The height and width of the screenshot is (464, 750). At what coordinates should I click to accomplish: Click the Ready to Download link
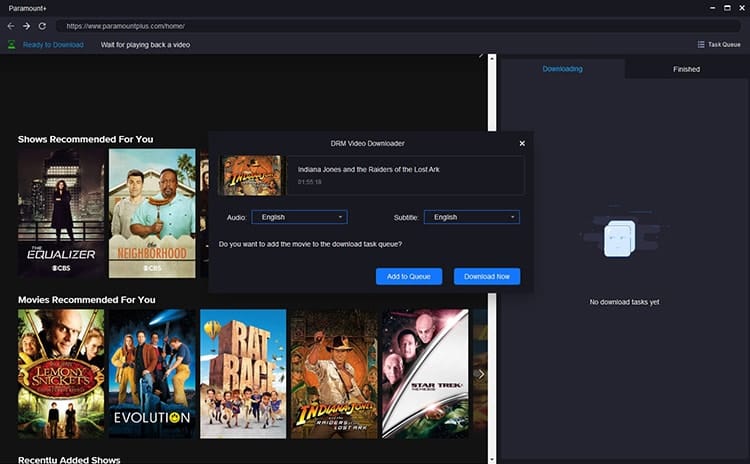pyautogui.click(x=53, y=44)
